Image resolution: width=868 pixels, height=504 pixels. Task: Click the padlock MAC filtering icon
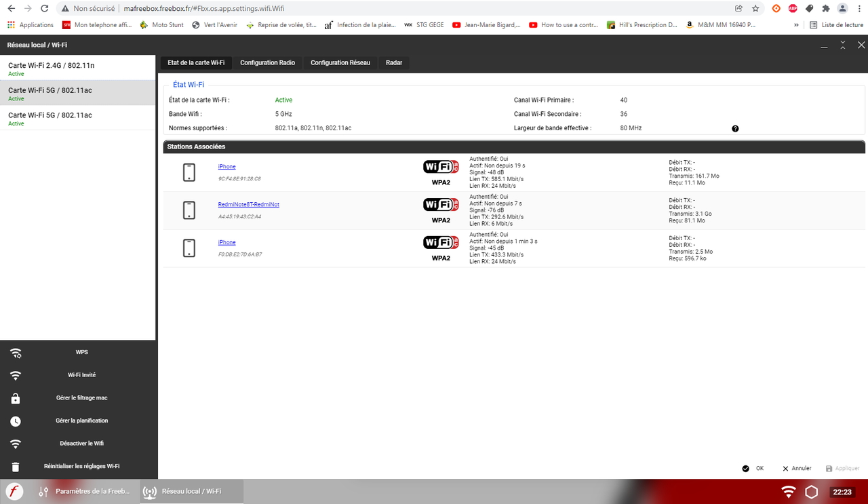tap(16, 398)
